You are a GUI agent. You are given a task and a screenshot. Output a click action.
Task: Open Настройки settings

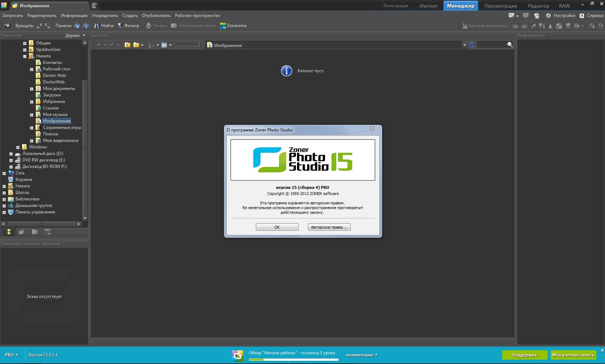tap(561, 16)
